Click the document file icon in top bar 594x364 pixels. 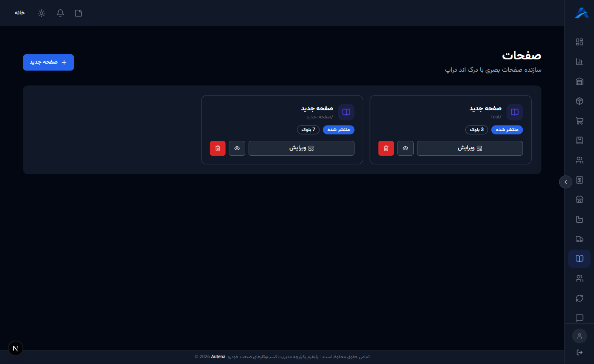tap(78, 13)
